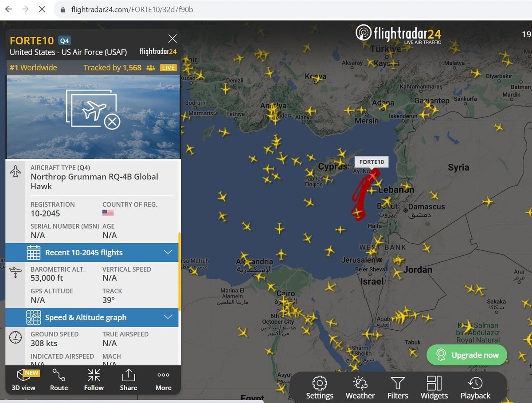Viewport: 532px width, 403px height.
Task: Click the Gaziantep label on map
Action: point(431,101)
